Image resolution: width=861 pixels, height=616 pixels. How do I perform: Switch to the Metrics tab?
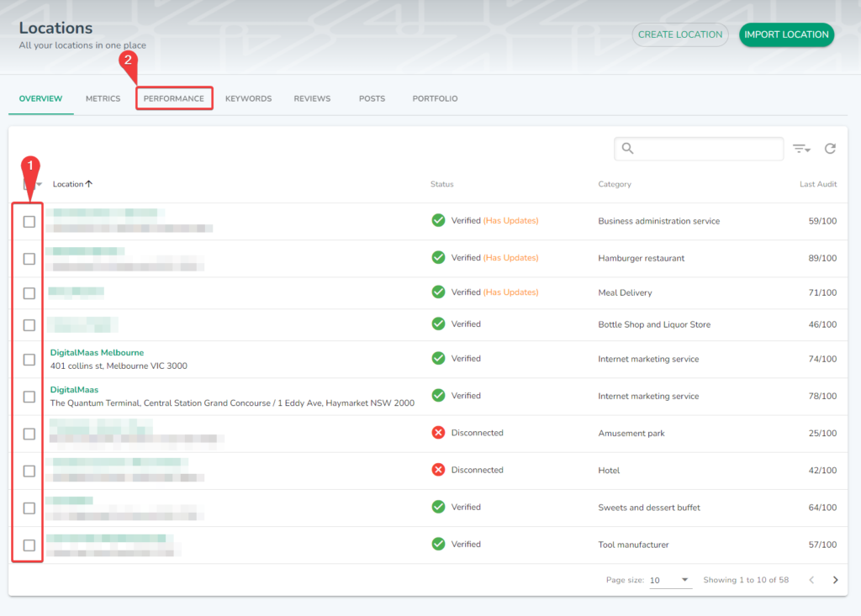[103, 98]
